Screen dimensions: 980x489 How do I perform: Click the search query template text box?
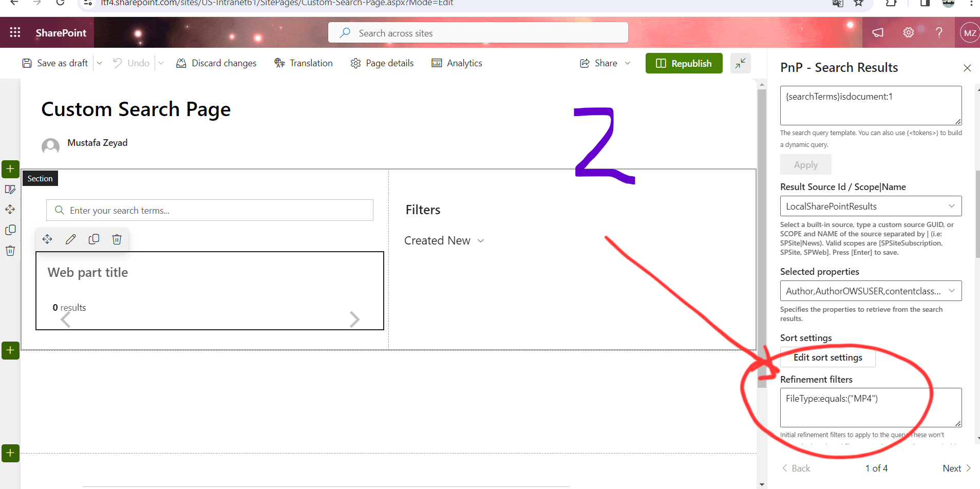[871, 105]
